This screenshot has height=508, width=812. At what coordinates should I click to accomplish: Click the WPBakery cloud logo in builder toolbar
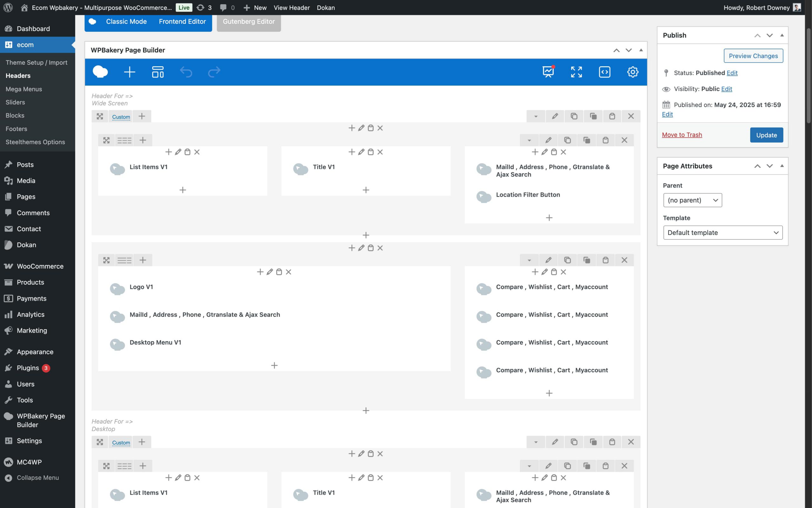pyautogui.click(x=100, y=72)
